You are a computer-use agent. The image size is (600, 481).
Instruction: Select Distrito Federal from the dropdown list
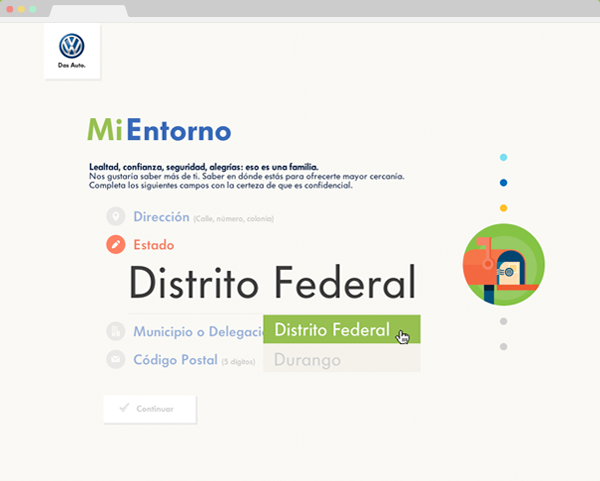click(342, 329)
